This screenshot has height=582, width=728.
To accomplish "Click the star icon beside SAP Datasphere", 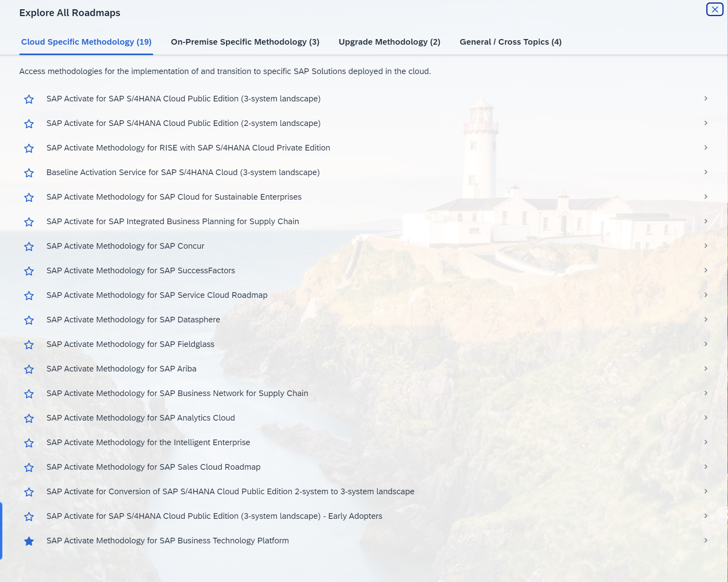I will click(x=29, y=320).
